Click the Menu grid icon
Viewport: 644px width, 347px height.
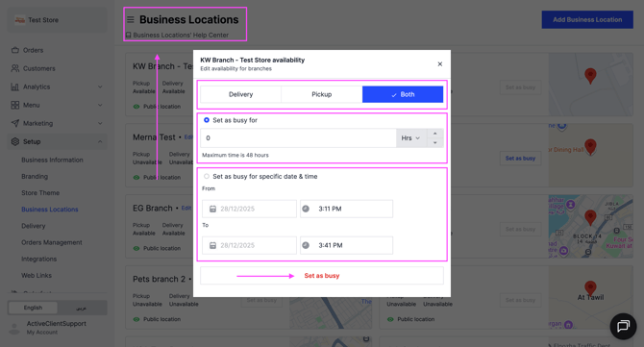click(15, 105)
